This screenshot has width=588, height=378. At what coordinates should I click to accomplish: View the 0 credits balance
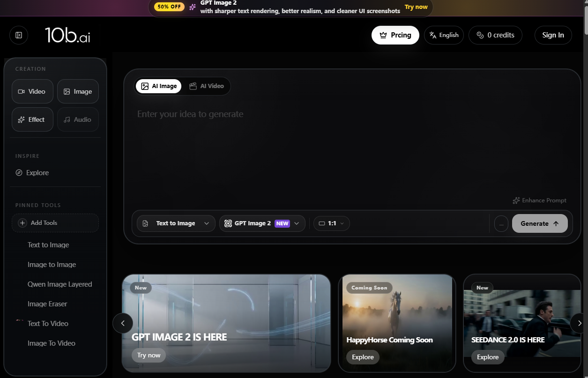(x=495, y=35)
